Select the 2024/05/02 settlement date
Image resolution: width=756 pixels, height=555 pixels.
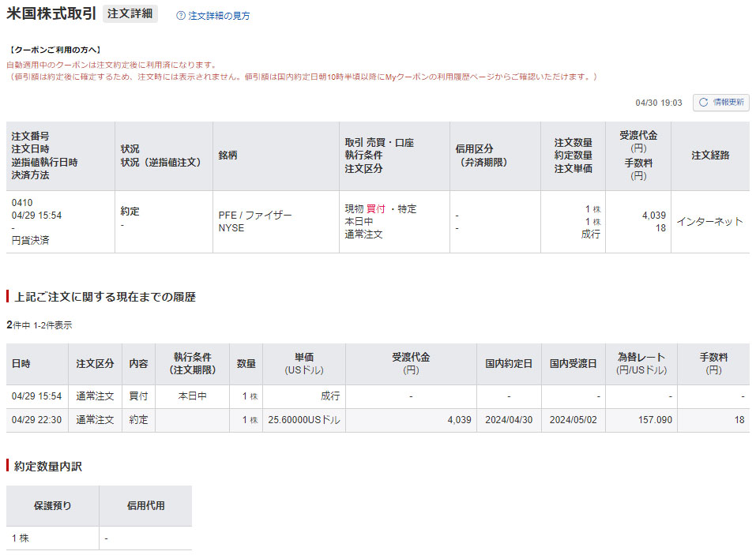(x=573, y=420)
